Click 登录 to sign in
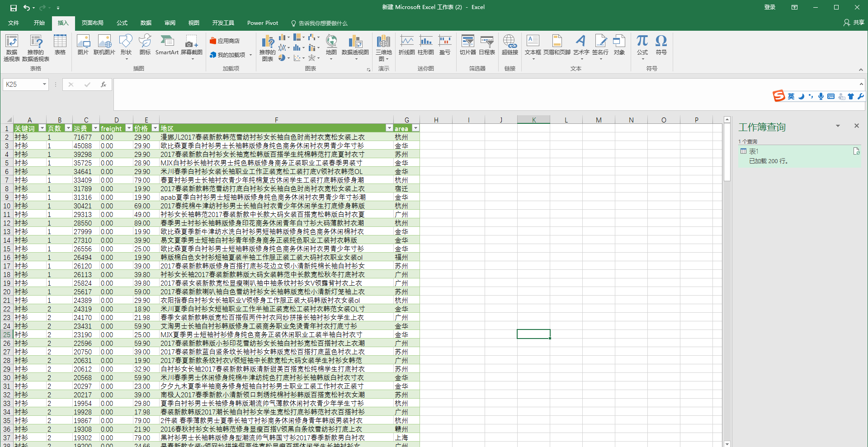The height and width of the screenshot is (447, 868). (x=770, y=7)
